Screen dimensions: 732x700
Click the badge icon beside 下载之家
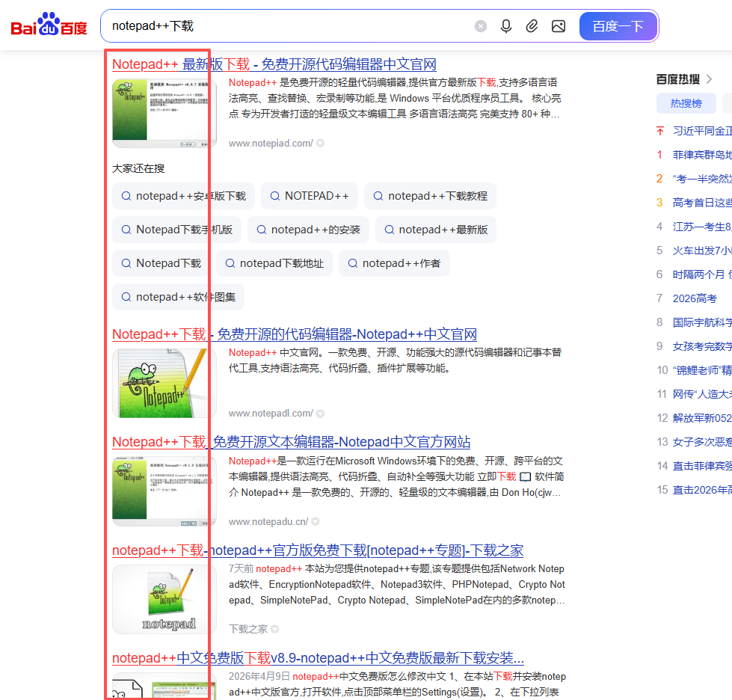point(275,629)
